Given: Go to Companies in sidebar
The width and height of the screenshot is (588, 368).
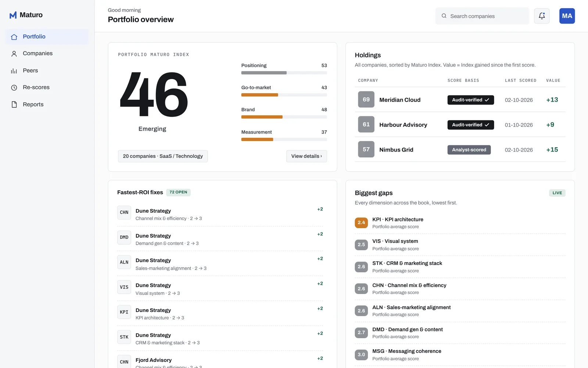Looking at the screenshot, I should click(47, 54).
